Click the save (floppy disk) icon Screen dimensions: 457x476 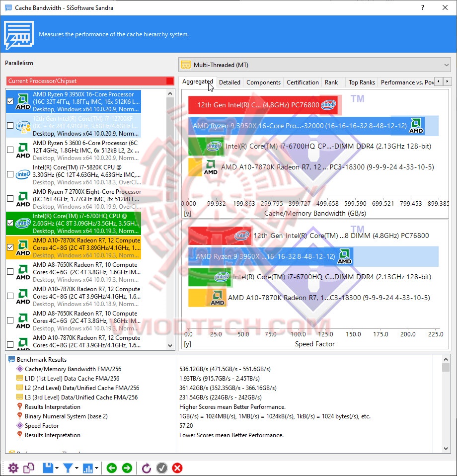(48, 468)
